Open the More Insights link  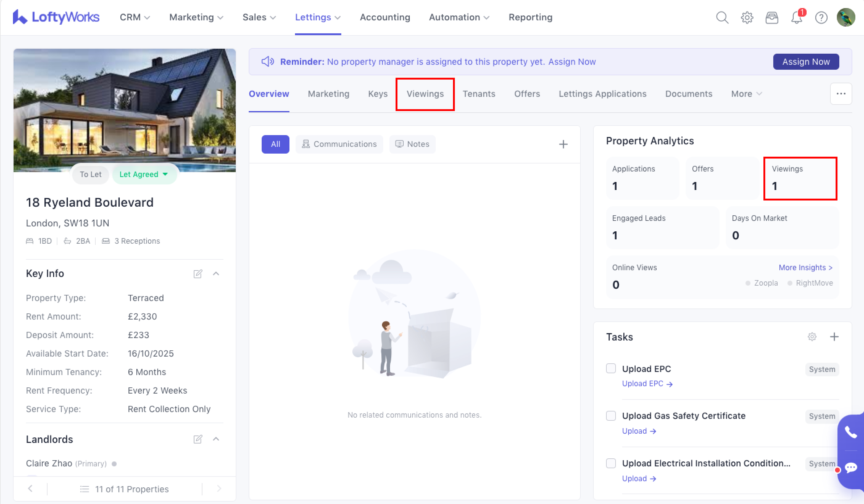(x=805, y=268)
